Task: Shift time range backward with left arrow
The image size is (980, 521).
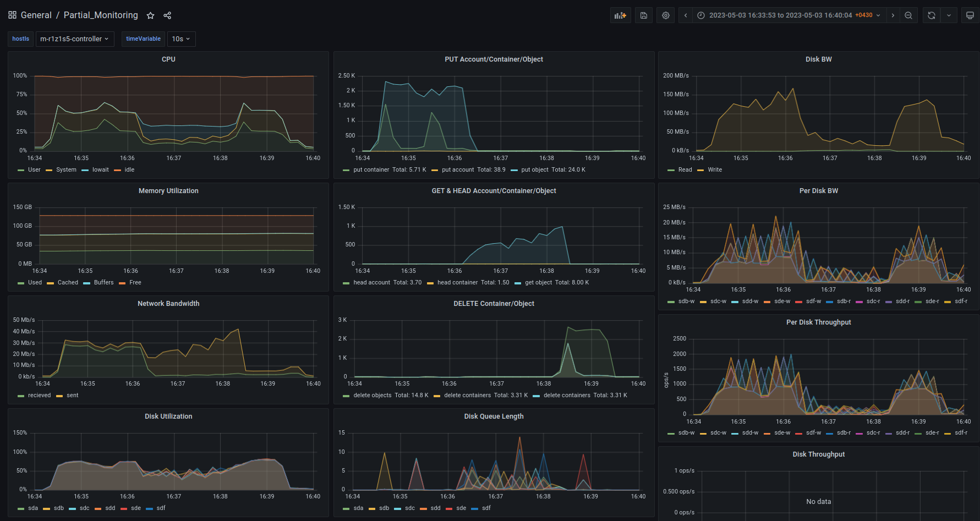Action: click(x=686, y=15)
